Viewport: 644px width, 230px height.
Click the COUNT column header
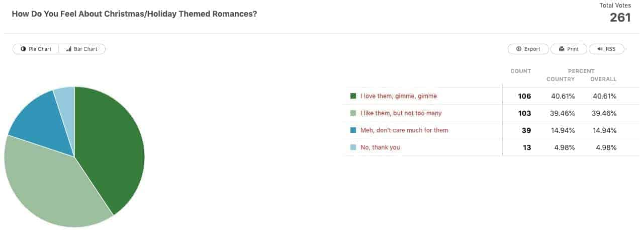click(521, 71)
